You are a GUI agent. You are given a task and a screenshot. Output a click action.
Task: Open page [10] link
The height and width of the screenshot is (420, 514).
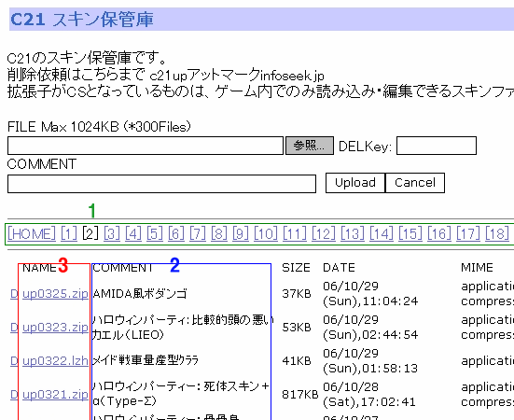tap(266, 233)
